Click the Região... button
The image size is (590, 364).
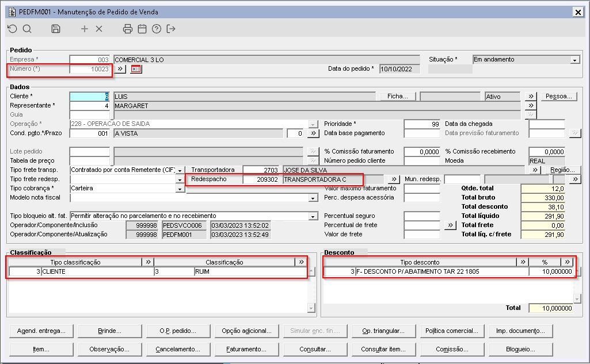point(562,170)
